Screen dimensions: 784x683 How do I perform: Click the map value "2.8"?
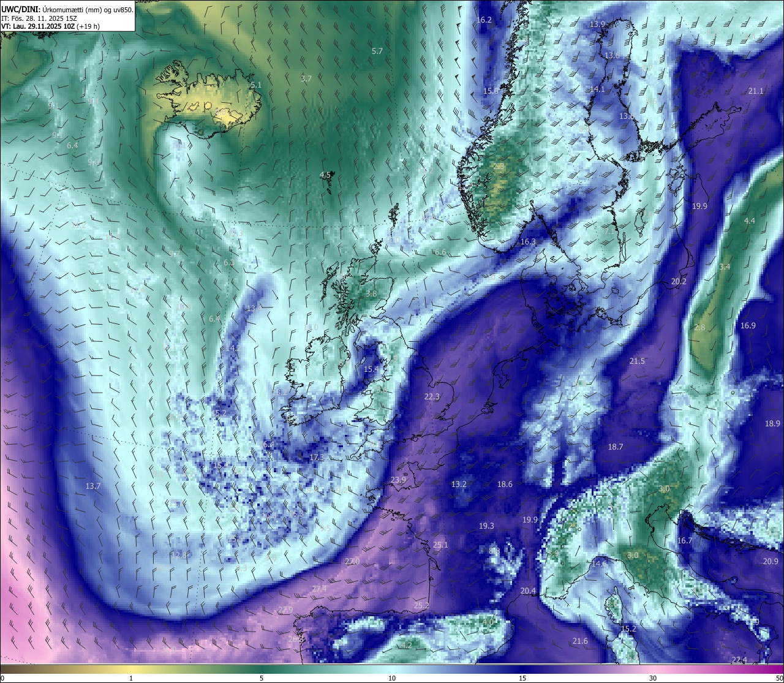pyautogui.click(x=699, y=328)
